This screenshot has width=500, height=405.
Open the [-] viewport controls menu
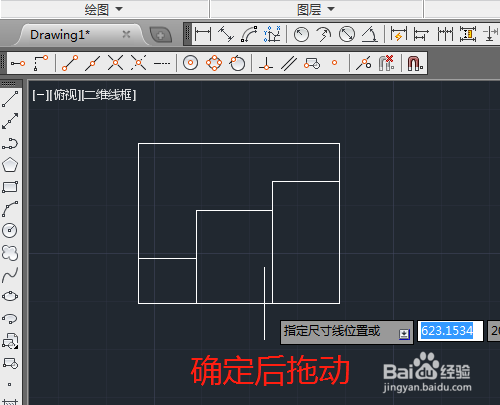[40, 95]
